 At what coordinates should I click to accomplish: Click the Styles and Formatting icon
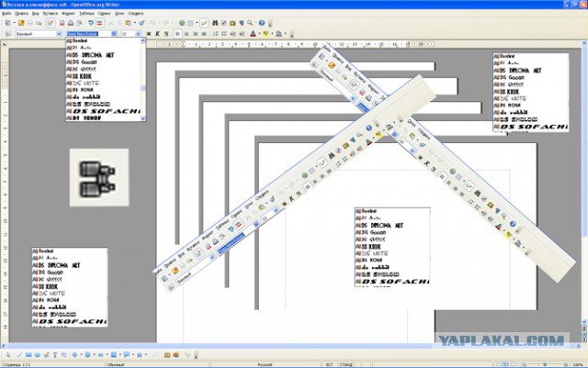pos(7,34)
